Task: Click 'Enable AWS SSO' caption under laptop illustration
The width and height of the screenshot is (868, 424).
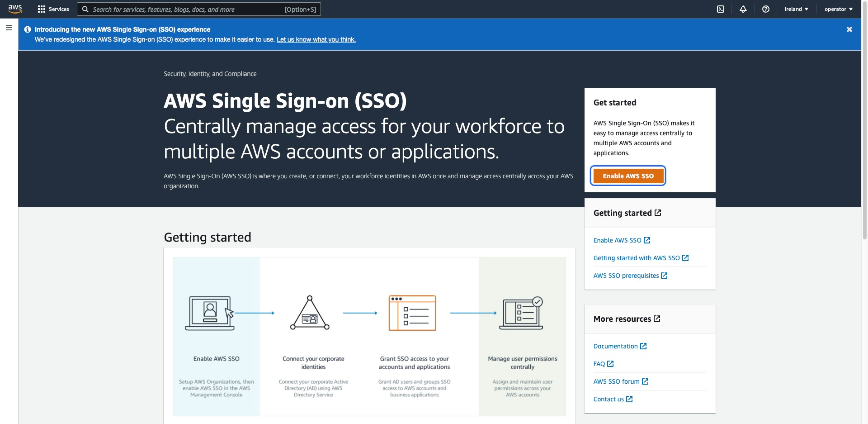Action: point(217,359)
